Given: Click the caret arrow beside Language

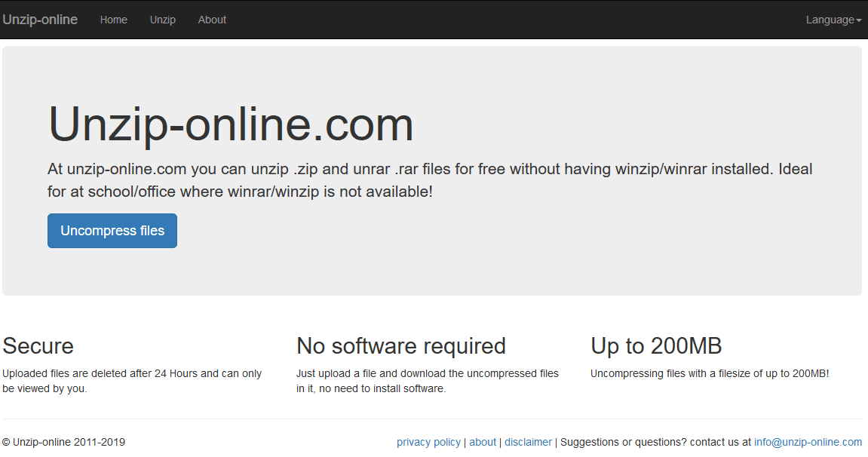Looking at the screenshot, I should pos(859,20).
